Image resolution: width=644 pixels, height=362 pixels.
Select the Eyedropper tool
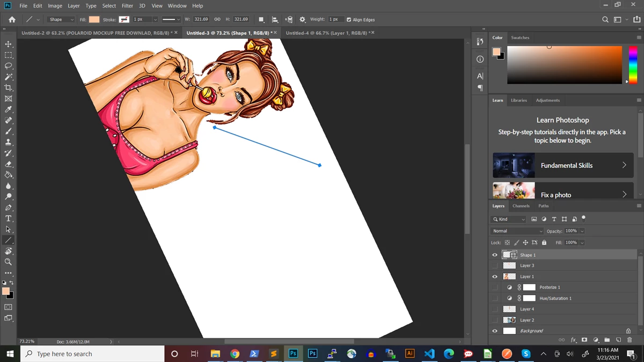9,109
